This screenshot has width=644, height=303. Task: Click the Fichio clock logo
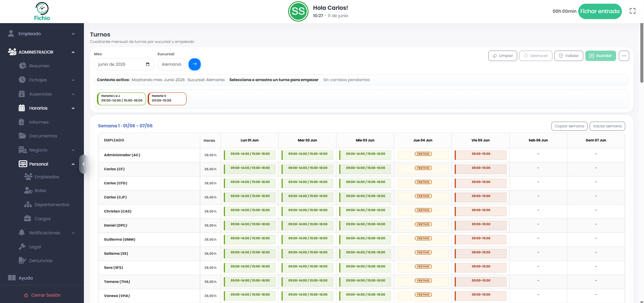[x=42, y=11]
